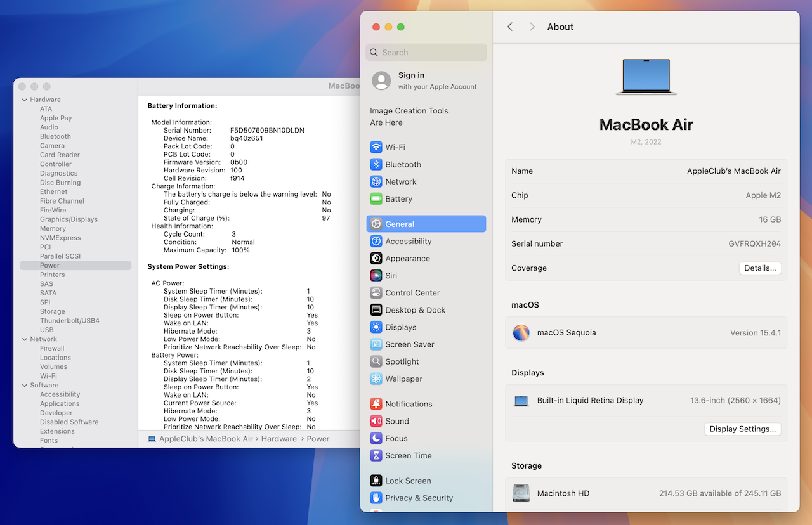
Task: Click Hardware in System Information path bar
Action: point(279,439)
